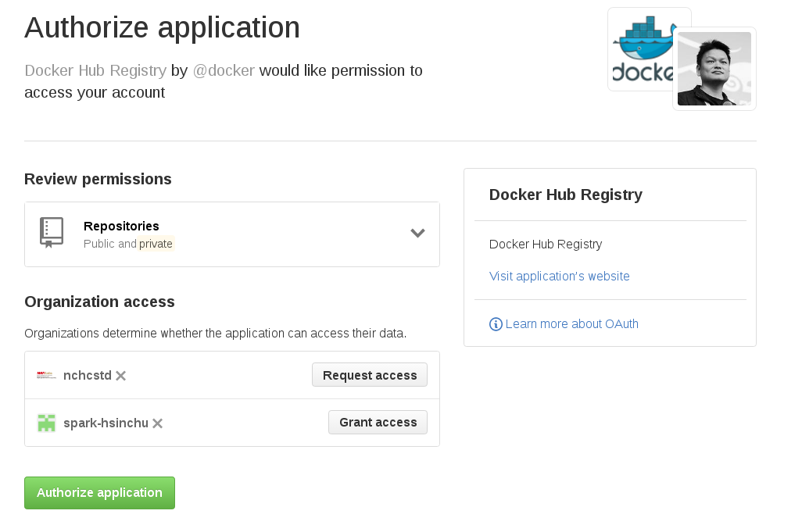Grant access to spark-hsinchu organization

pyautogui.click(x=378, y=422)
